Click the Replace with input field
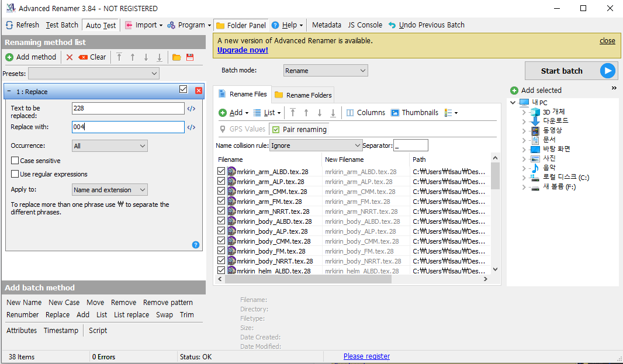This screenshot has height=364, width=623. pyautogui.click(x=129, y=127)
